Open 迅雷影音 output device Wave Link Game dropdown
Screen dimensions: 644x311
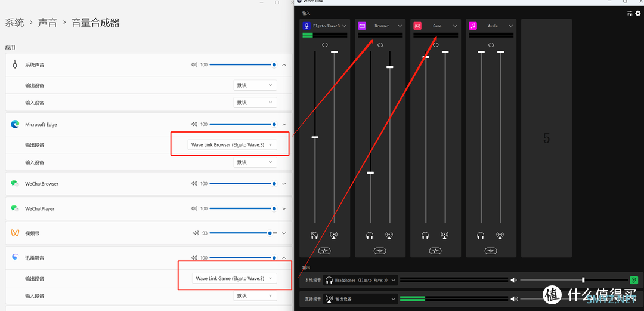tap(234, 279)
